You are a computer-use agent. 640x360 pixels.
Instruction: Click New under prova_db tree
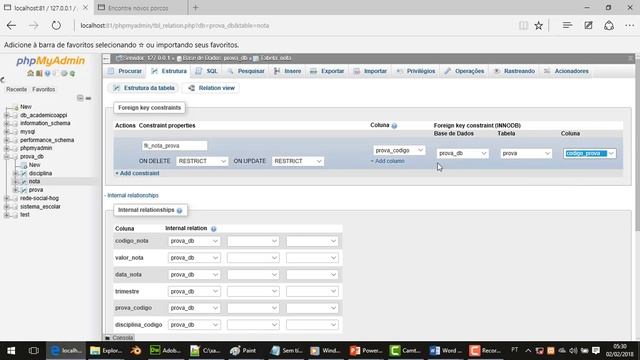34,165
